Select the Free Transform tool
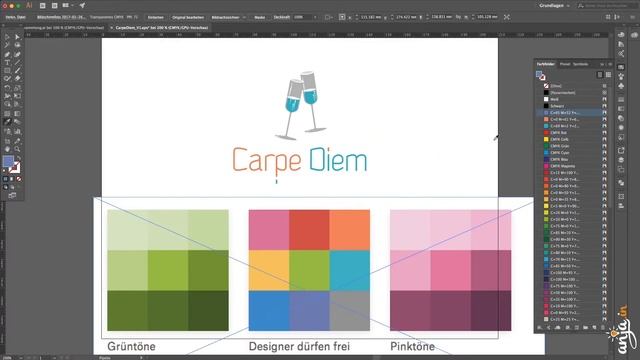 coord(17,96)
